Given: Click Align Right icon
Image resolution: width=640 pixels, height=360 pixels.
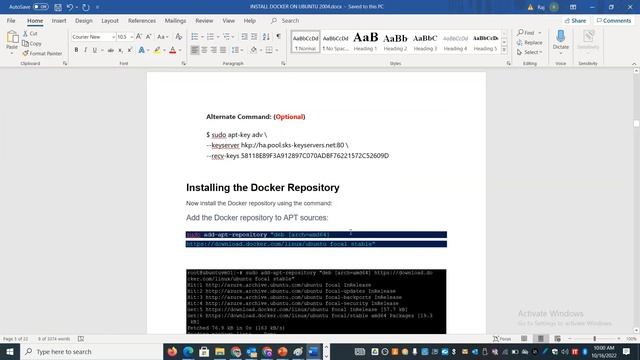Looking at the screenshot, I should [213, 50].
